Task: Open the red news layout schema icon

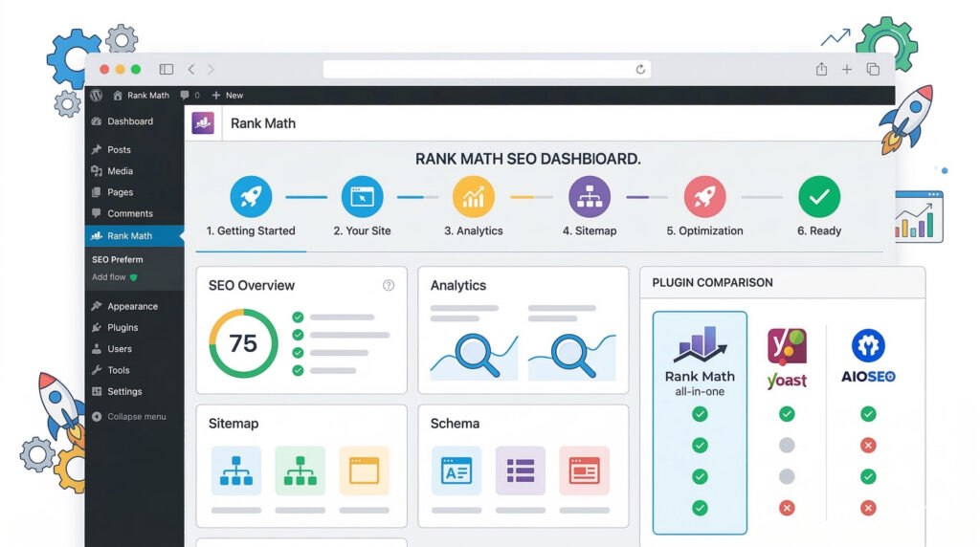Action: point(585,470)
